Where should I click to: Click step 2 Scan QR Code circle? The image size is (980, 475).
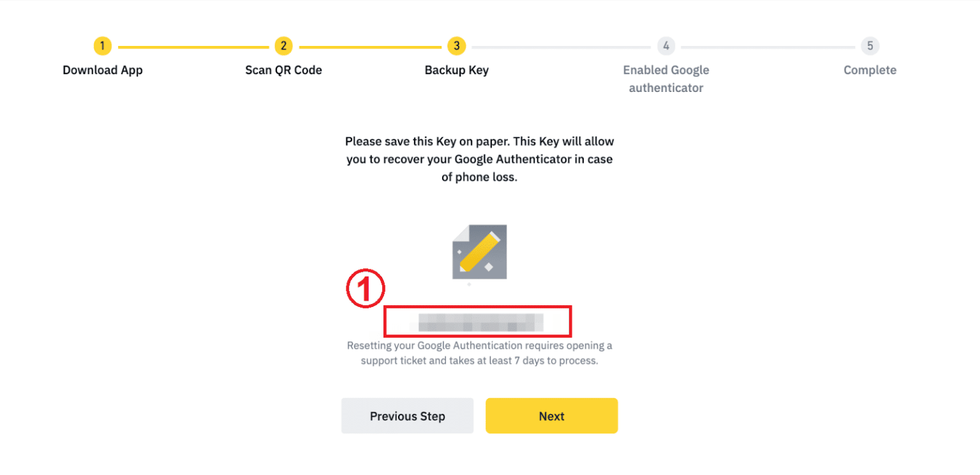[x=283, y=45]
